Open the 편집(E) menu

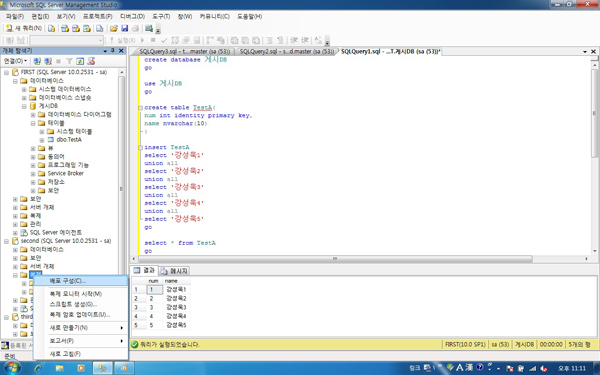[x=40, y=16]
